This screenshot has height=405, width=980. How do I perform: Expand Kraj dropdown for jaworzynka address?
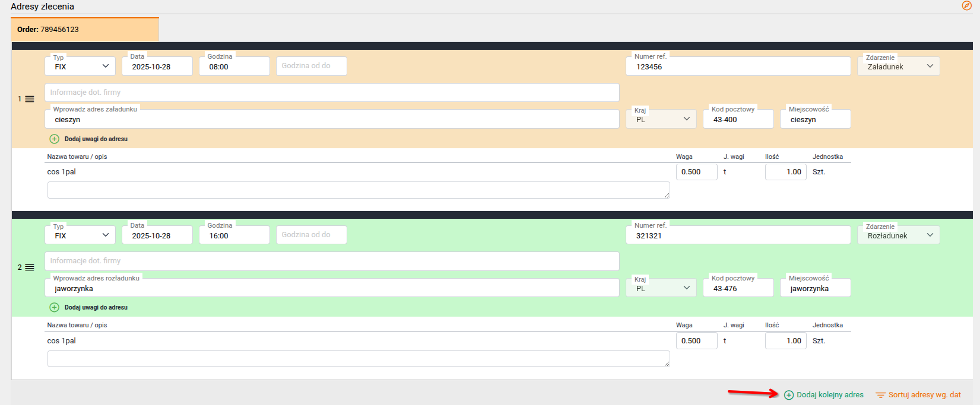(x=661, y=288)
